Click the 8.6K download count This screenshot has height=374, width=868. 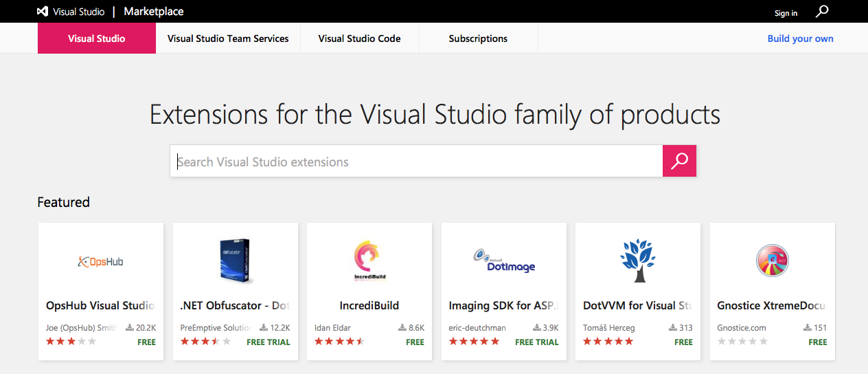pos(417,328)
